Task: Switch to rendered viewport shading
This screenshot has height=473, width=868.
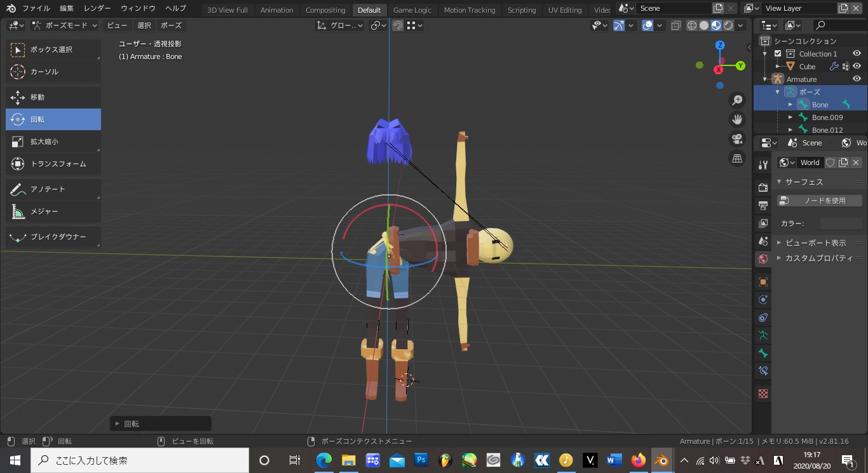Action: [x=728, y=25]
